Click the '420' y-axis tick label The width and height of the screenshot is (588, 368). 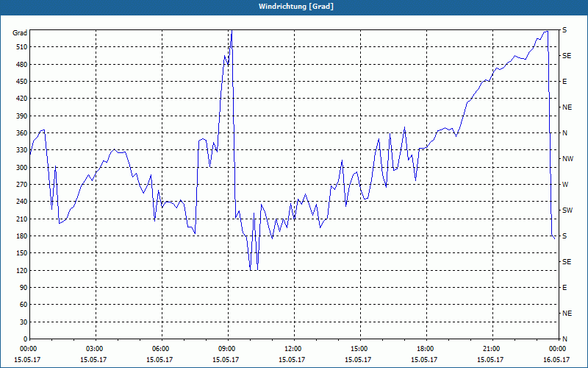(22, 99)
